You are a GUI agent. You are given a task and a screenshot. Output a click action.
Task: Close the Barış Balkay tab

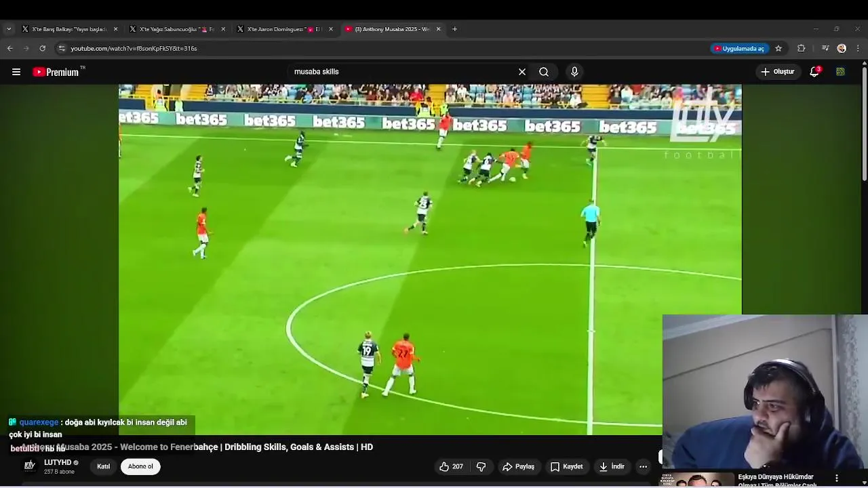pos(115,29)
